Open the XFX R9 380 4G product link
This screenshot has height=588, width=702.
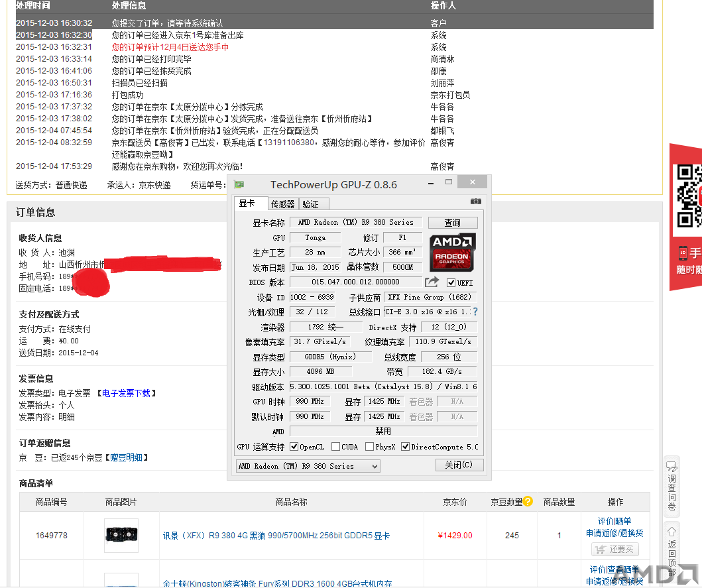[x=276, y=536]
